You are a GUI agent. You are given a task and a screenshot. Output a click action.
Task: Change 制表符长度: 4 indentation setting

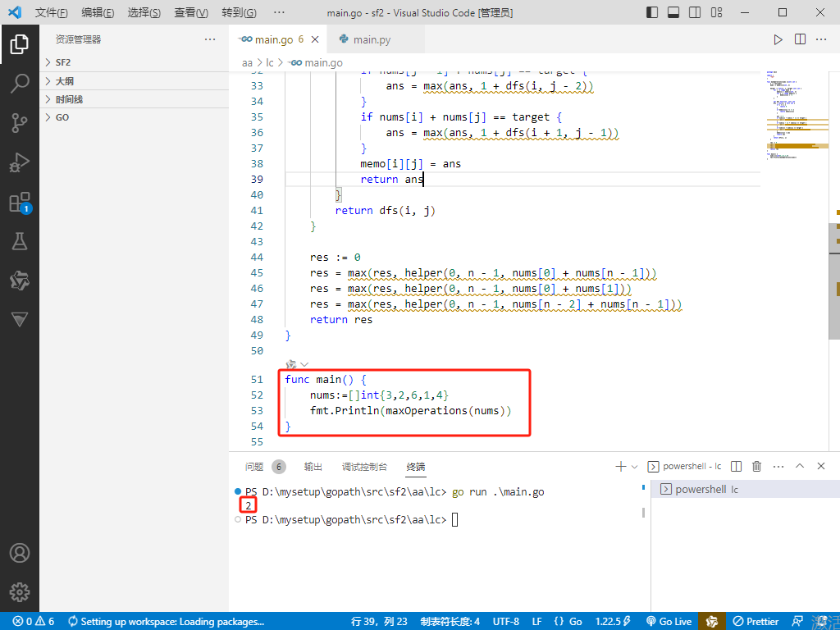[x=450, y=622]
